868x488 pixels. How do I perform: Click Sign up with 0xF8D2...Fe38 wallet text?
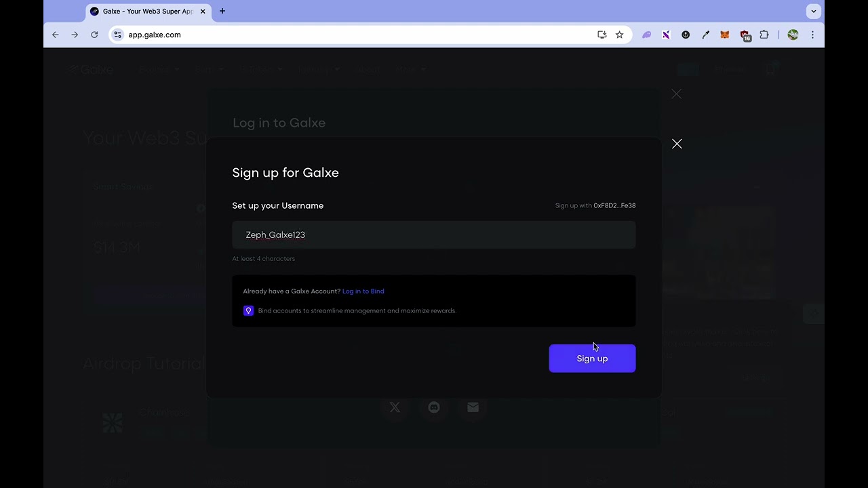(x=595, y=205)
